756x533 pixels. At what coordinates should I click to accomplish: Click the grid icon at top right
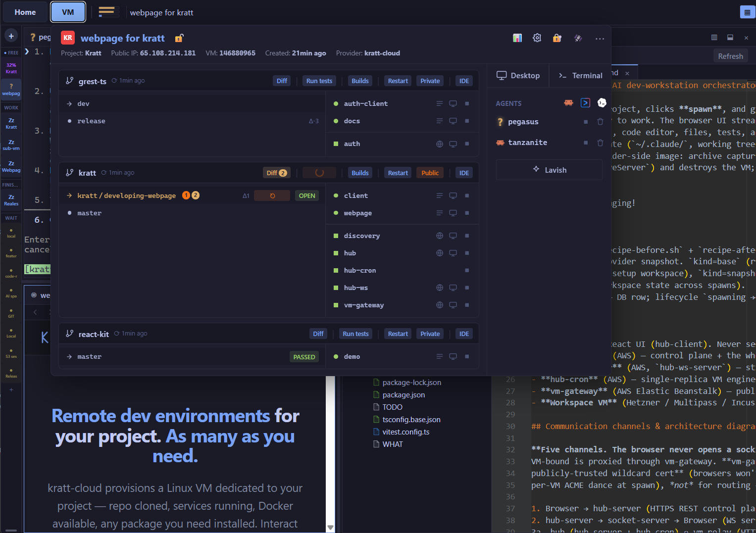click(747, 12)
